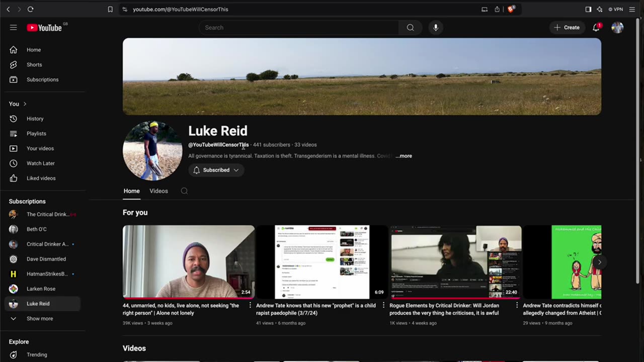644x362 pixels.
Task: Open Liked videos in sidebar
Action: pos(42,178)
